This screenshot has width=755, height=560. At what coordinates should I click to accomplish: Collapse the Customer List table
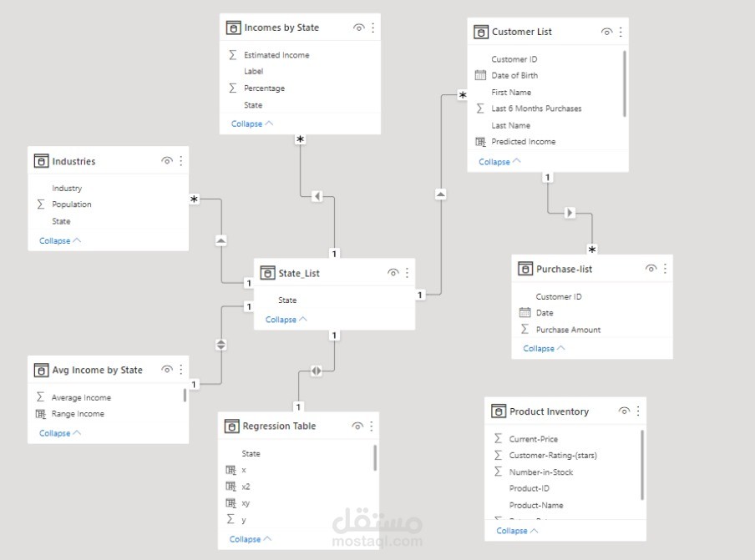[x=494, y=161]
